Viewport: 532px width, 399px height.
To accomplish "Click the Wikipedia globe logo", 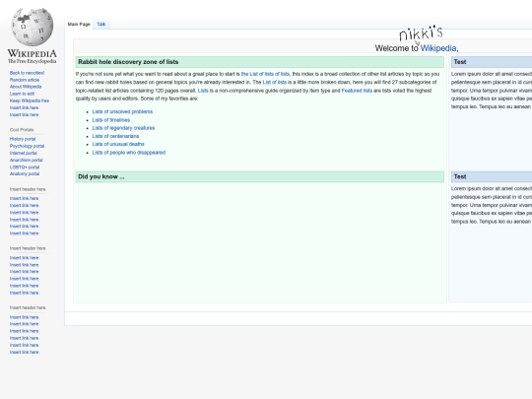I will click(33, 28).
